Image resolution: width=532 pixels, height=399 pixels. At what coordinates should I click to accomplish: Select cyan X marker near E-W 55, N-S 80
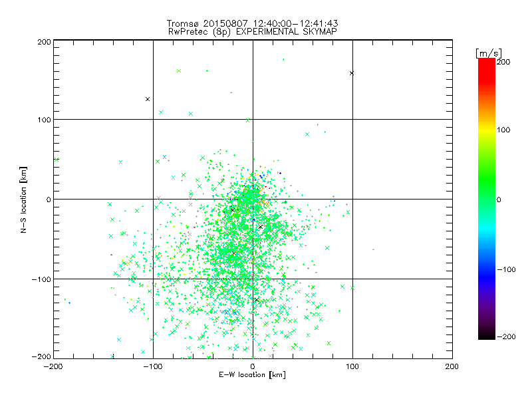pos(307,134)
